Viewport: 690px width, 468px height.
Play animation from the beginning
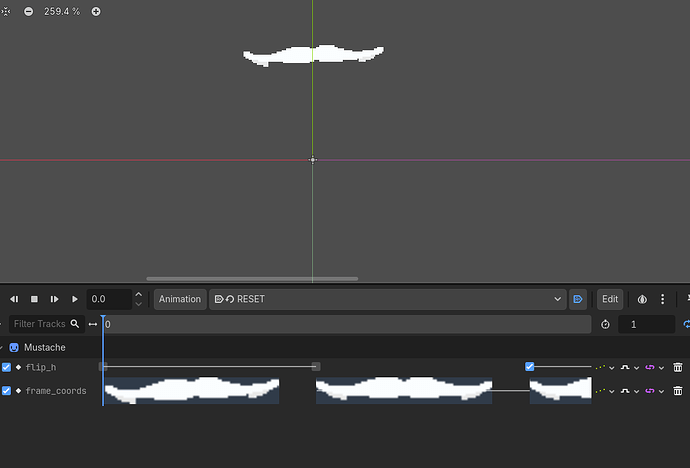[55, 299]
